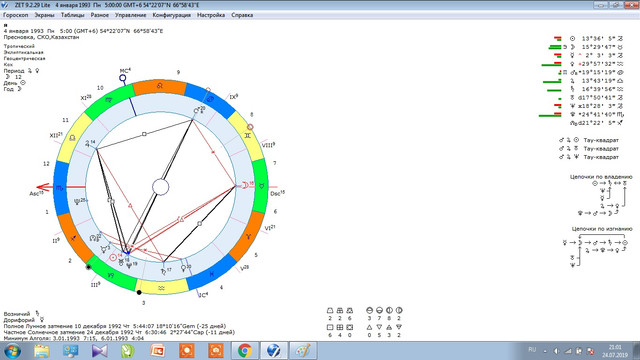640x360 pixels.
Task: Open the Разное menu
Action: coord(99,15)
